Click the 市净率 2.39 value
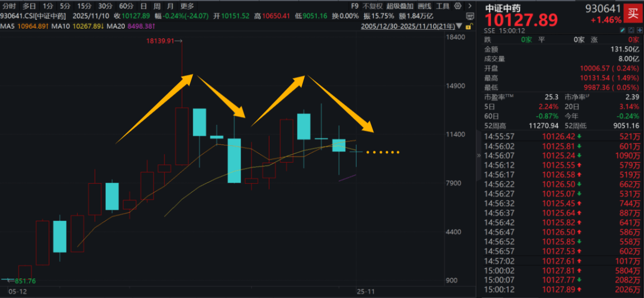 point(633,97)
